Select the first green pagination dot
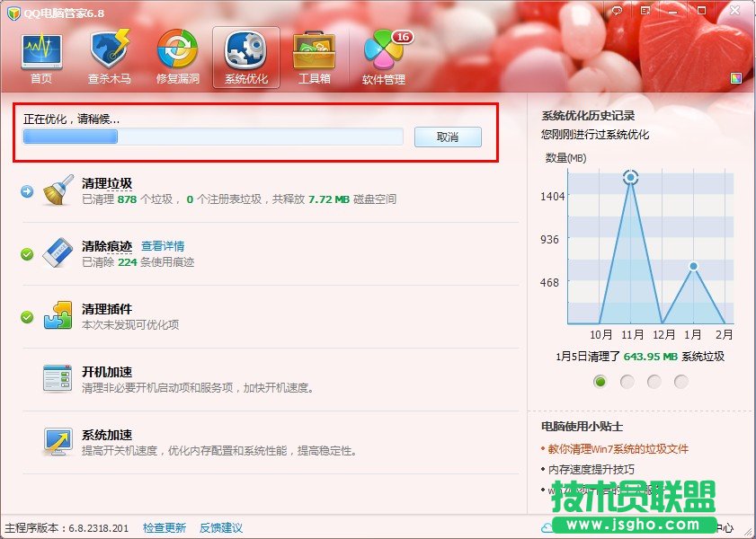This screenshot has width=756, height=539. tap(600, 381)
